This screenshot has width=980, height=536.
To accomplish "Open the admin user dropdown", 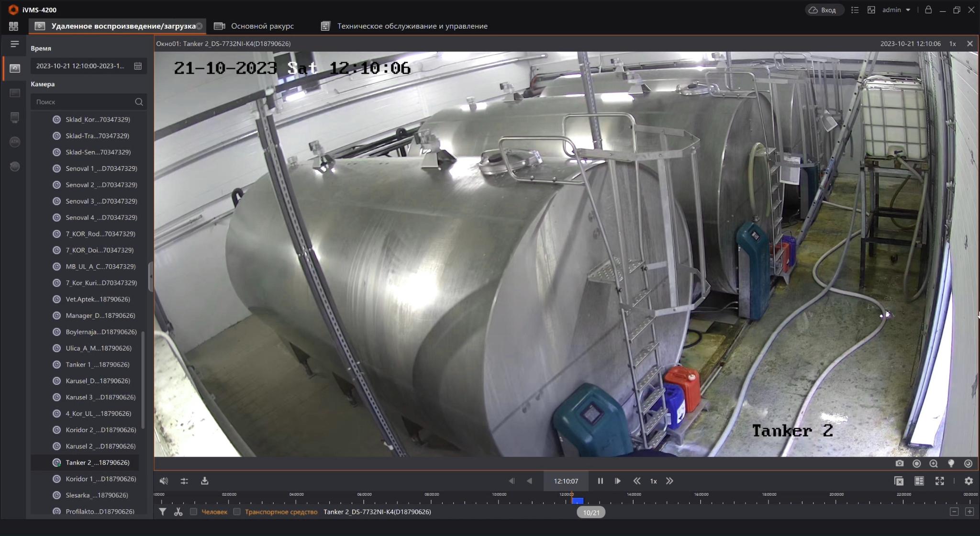I will click(896, 10).
